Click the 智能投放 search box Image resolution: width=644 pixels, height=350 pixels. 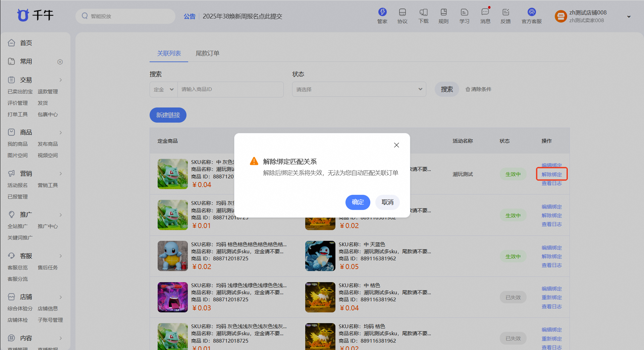point(125,16)
